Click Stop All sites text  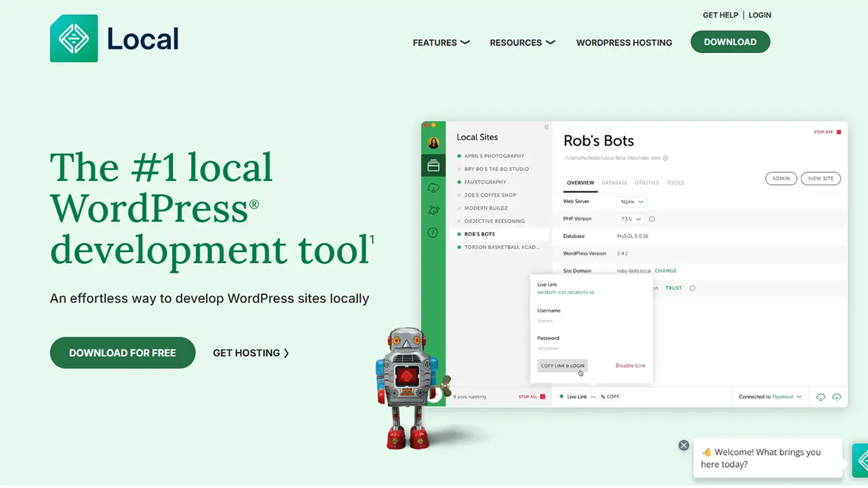[x=528, y=396]
